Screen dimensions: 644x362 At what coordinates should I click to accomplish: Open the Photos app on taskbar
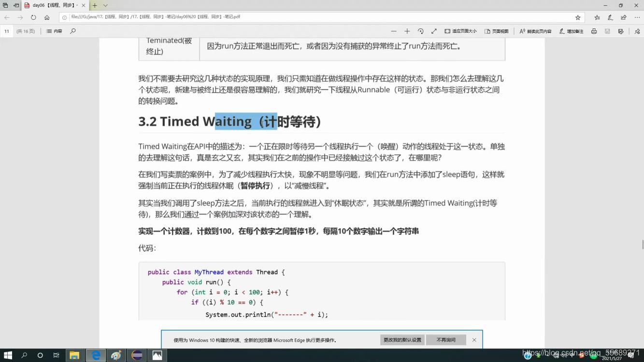[x=157, y=355]
